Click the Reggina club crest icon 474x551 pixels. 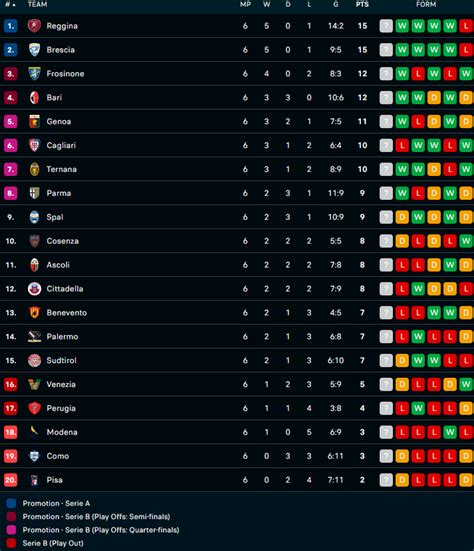pos(34,26)
